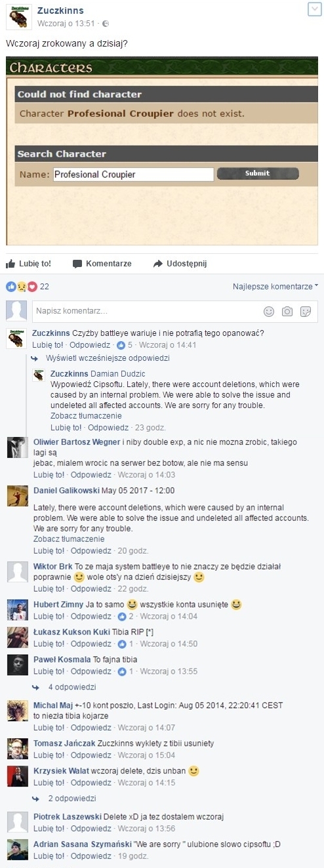Share post via Udostępnij arrow

coord(180,264)
